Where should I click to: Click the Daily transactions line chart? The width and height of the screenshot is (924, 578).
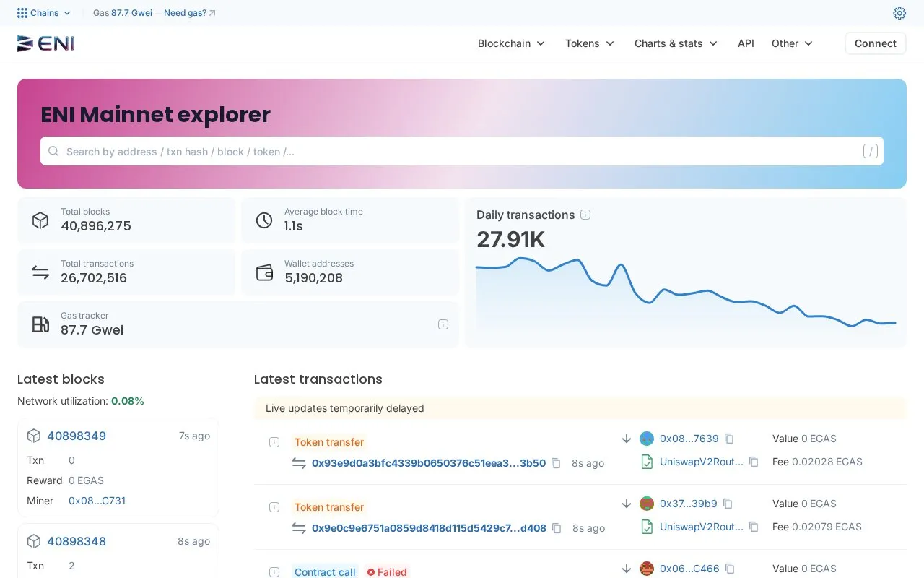point(686,293)
